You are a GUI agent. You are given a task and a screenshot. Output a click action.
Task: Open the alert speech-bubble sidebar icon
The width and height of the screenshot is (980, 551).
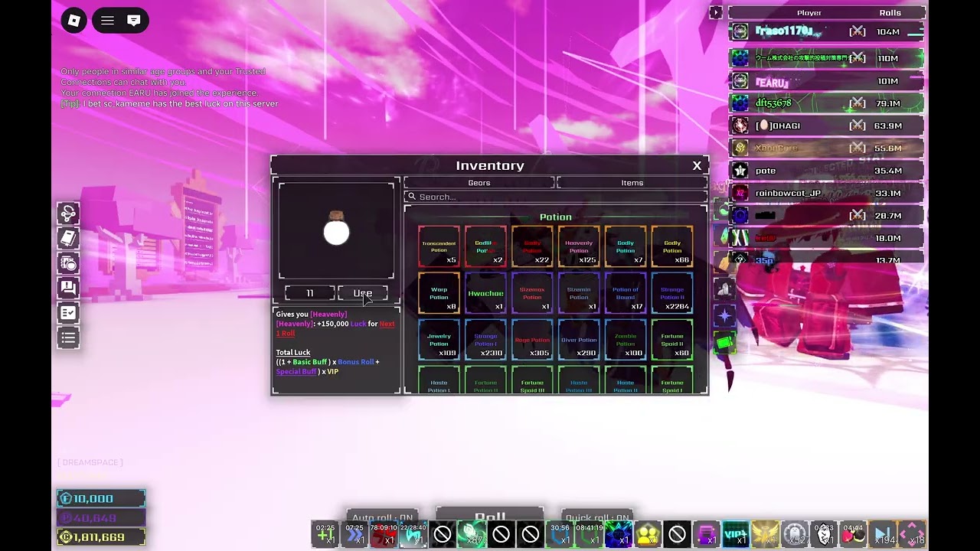68,288
